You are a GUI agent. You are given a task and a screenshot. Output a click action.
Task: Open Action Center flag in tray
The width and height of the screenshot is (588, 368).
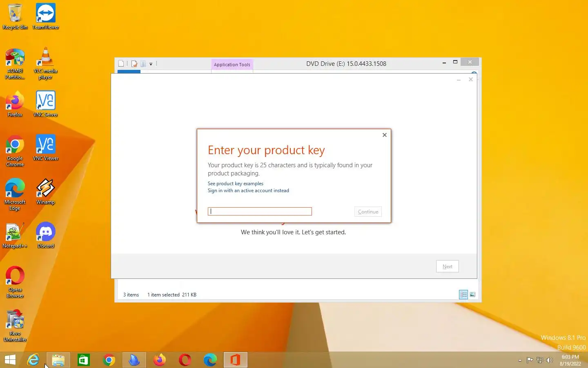click(530, 360)
